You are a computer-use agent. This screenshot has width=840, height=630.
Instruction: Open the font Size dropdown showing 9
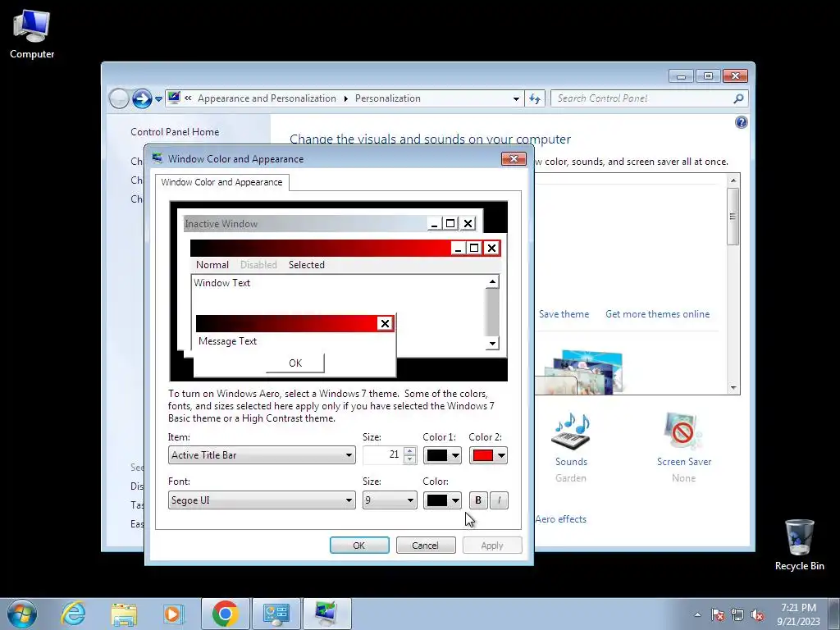[x=390, y=500]
